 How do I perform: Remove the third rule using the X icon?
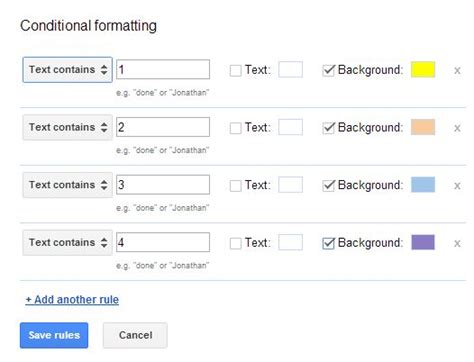[x=457, y=186]
